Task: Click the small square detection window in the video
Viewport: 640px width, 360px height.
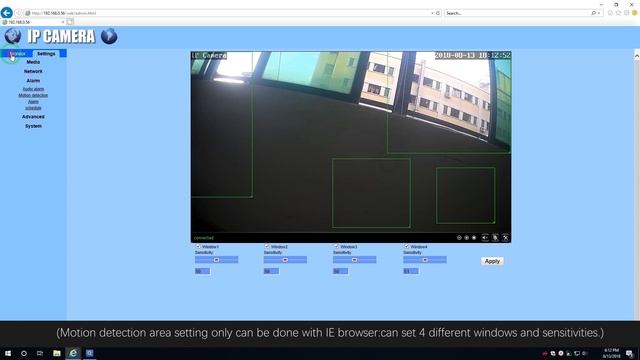Action: click(x=466, y=196)
